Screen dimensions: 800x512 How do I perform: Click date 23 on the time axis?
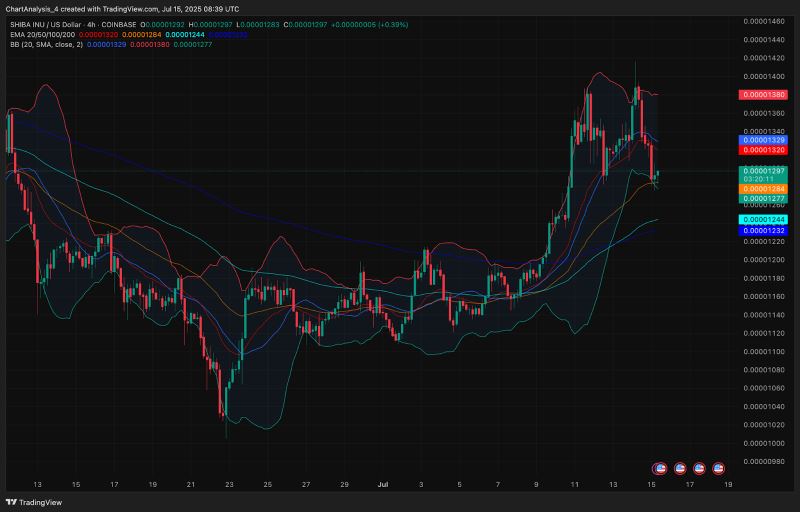[229, 483]
